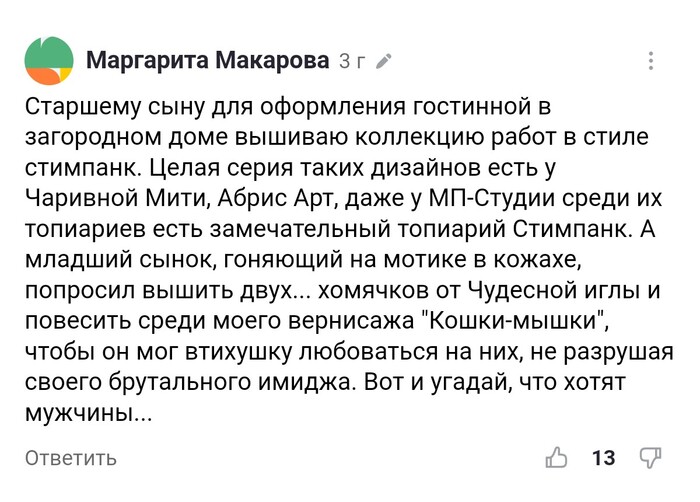The width and height of the screenshot is (700, 502).
Task: Open author name Маргарита Макарова
Action: click(x=208, y=60)
